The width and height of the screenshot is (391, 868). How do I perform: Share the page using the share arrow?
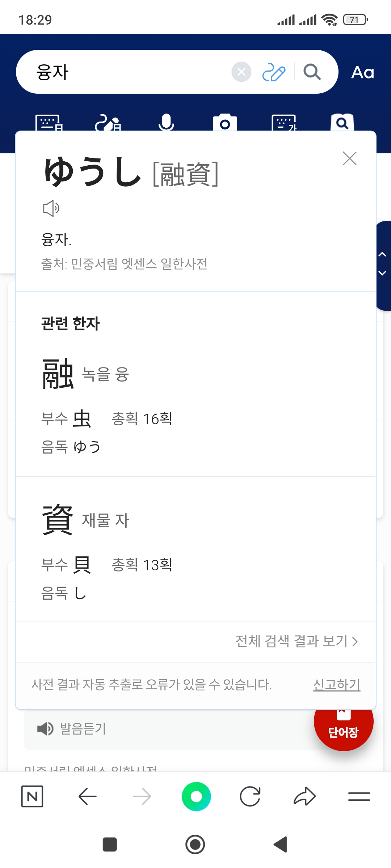pyautogui.click(x=304, y=796)
